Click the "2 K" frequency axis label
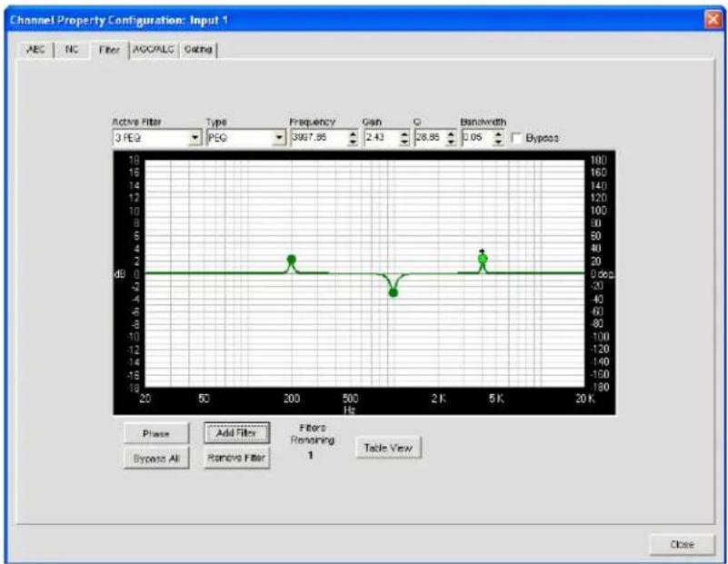 (439, 399)
